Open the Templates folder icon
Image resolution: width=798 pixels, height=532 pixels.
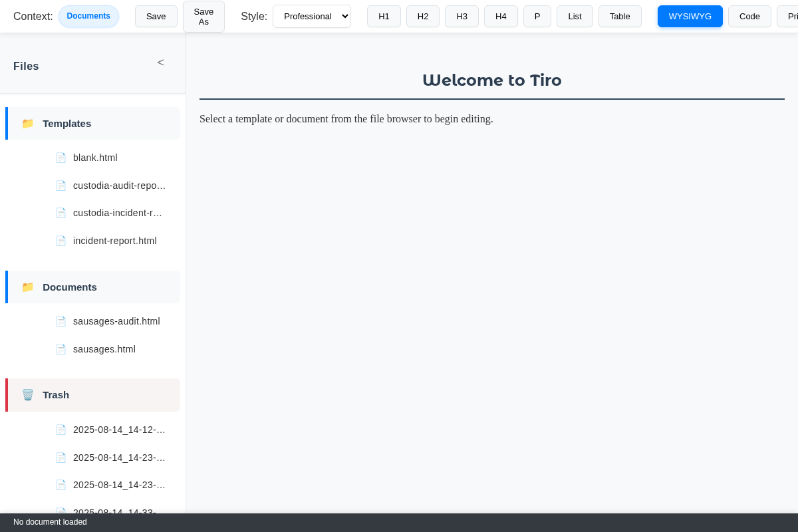coord(28,123)
